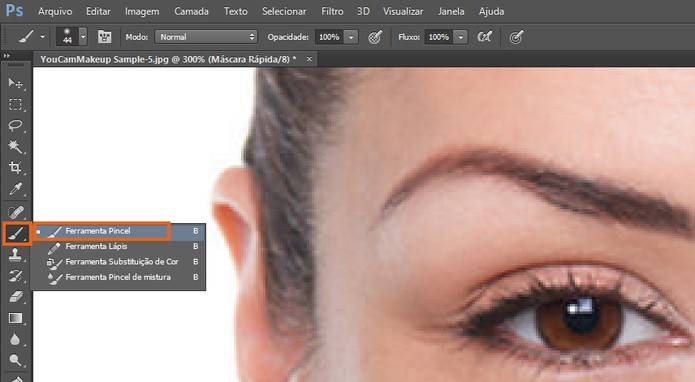Viewport: 695px width, 382px height.
Task: Select the Crop tool
Action: (16, 168)
